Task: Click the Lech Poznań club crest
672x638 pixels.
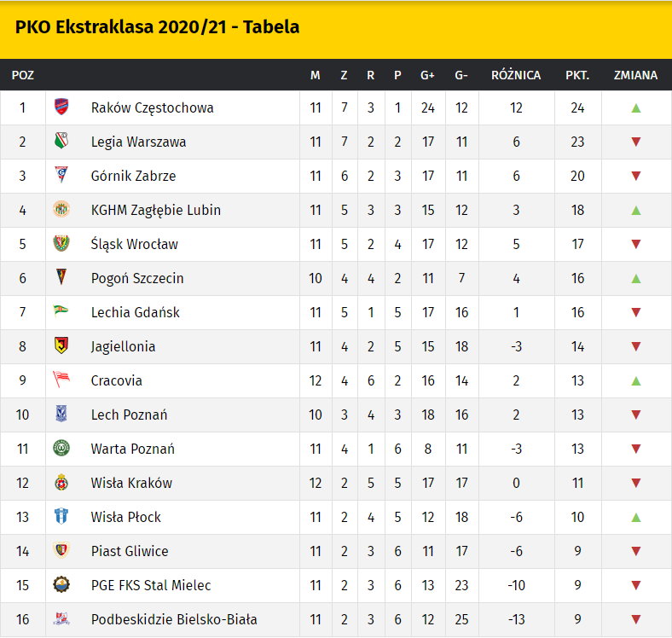Action: pos(61,415)
